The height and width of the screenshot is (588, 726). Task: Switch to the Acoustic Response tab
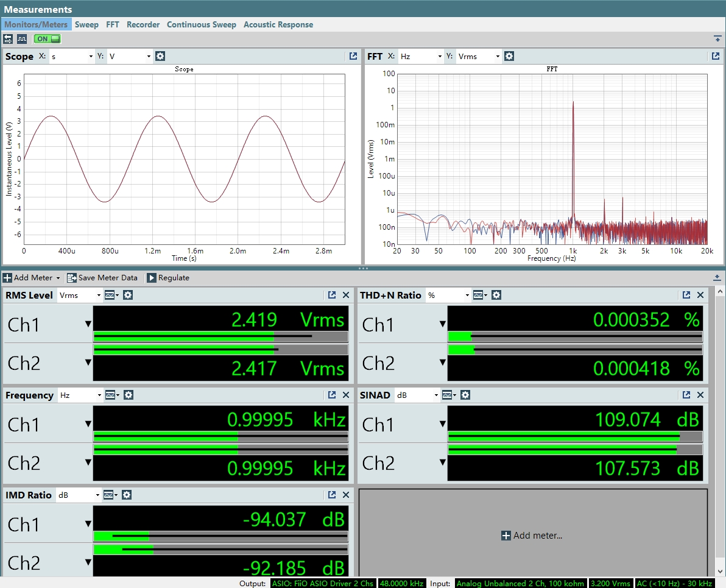[278, 24]
